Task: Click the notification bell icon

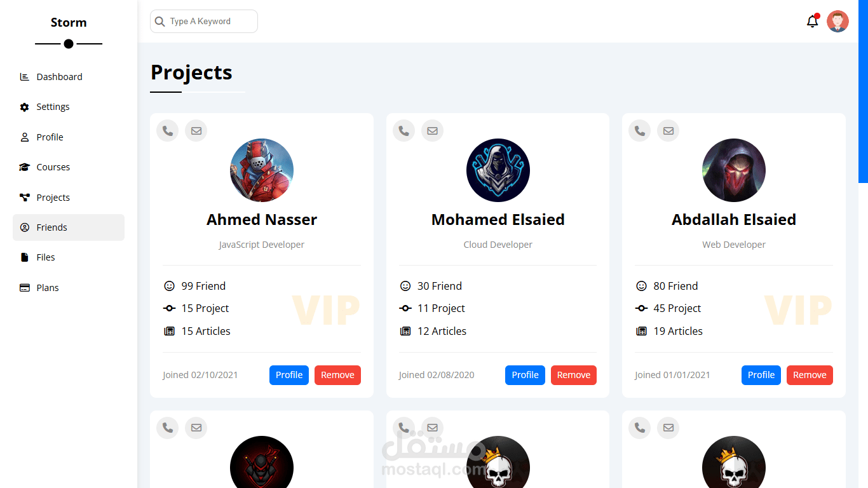Action: coord(812,22)
